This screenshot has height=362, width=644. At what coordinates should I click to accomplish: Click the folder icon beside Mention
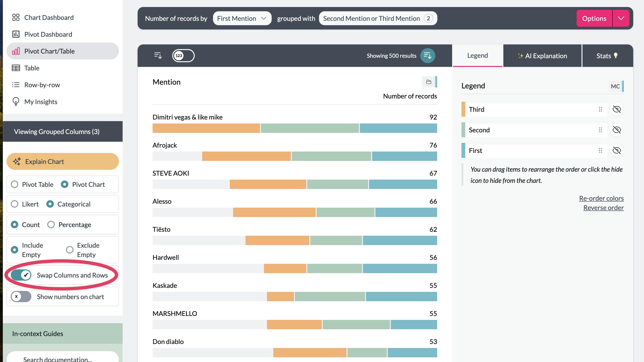[428, 82]
